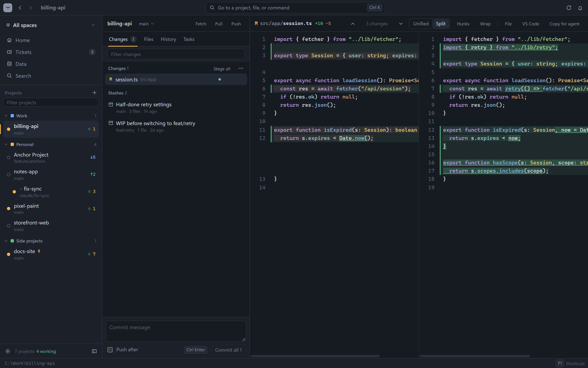Open Search in the sidebar

(x=51, y=76)
